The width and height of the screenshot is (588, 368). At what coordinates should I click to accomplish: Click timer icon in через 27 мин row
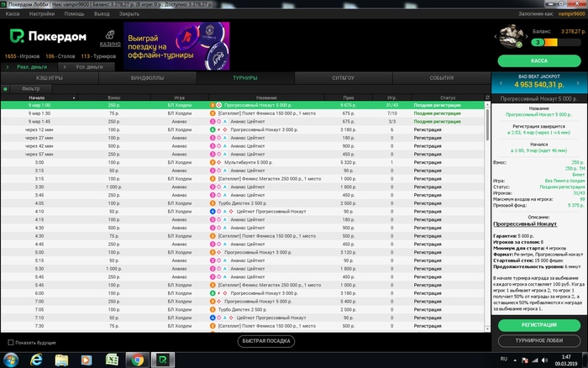pos(218,138)
